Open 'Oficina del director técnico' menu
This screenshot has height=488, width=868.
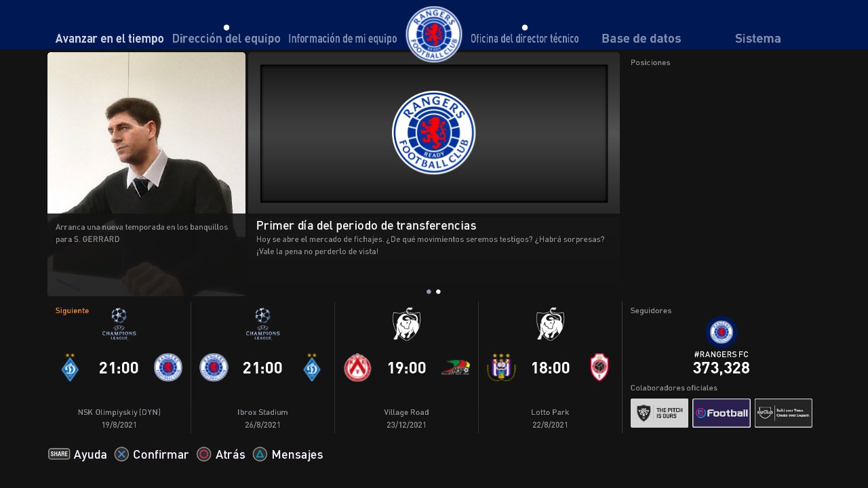coord(525,39)
